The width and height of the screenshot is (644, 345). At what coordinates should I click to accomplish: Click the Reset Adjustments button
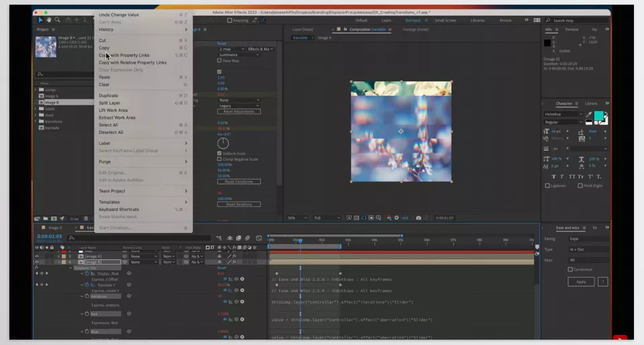click(x=239, y=112)
